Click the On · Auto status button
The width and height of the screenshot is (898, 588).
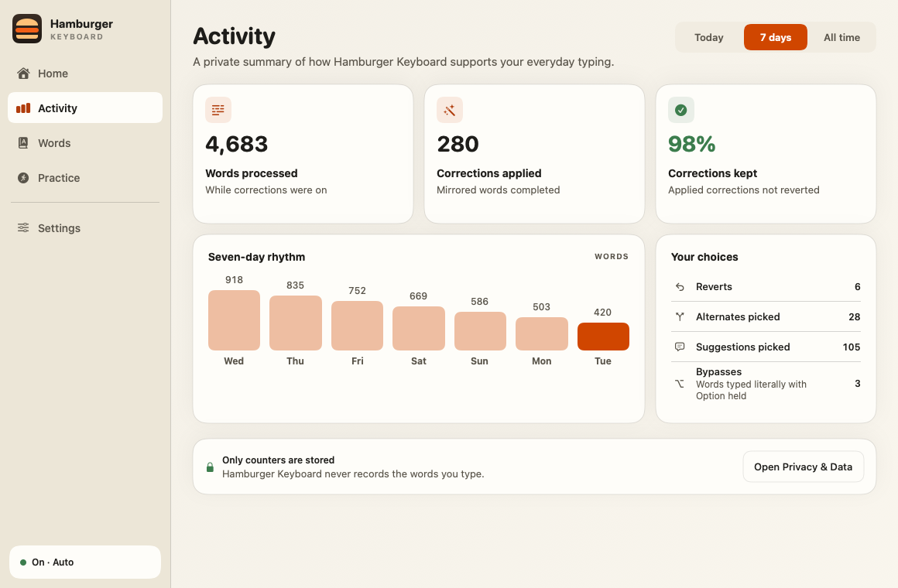pyautogui.click(x=84, y=562)
